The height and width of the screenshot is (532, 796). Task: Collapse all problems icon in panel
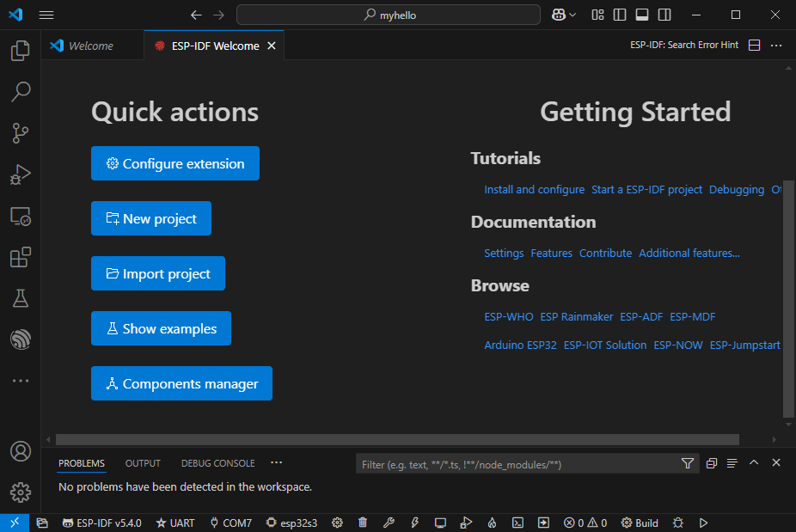pos(712,463)
